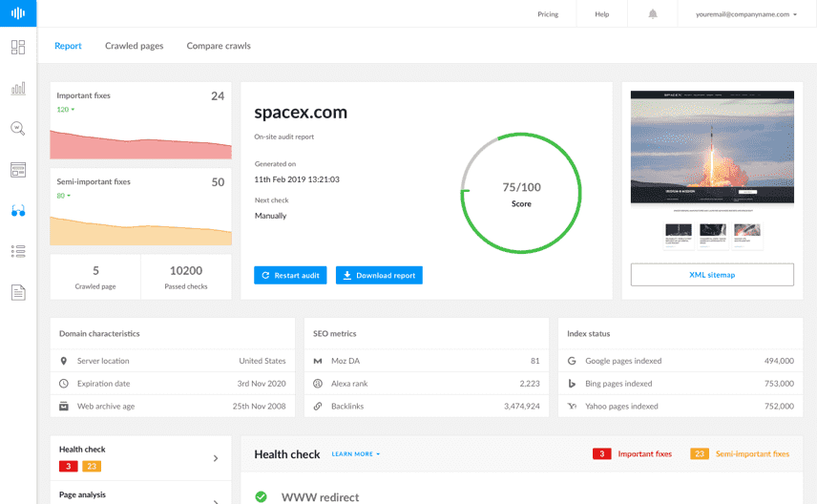
Task: Click the 494,000 Google indexed value
Action: 779,361
